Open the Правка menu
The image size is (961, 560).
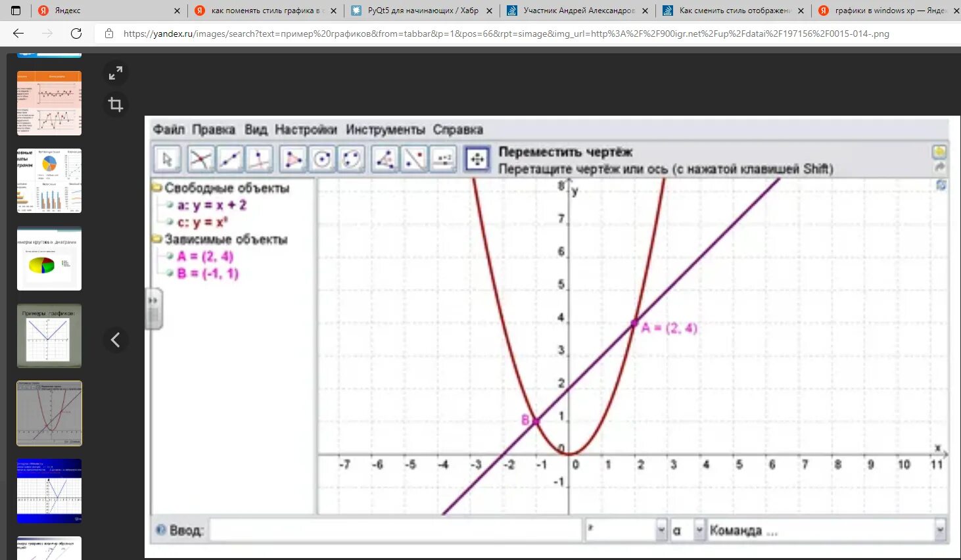pos(214,129)
